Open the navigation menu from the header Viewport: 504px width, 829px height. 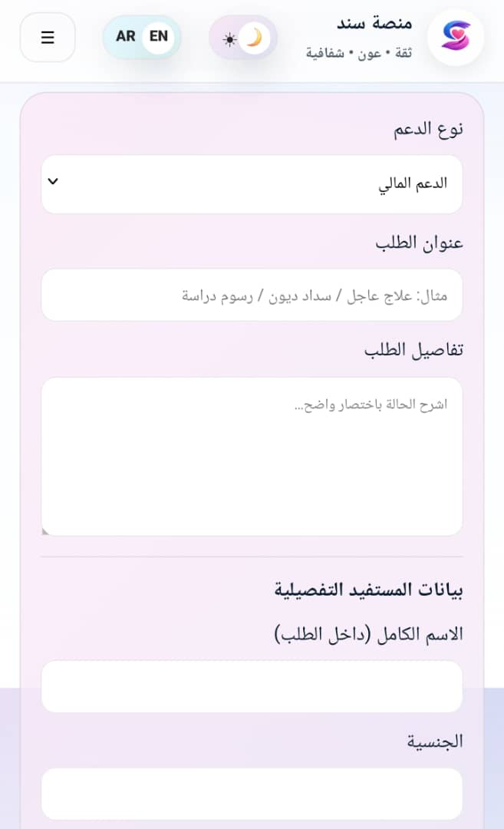tap(48, 37)
